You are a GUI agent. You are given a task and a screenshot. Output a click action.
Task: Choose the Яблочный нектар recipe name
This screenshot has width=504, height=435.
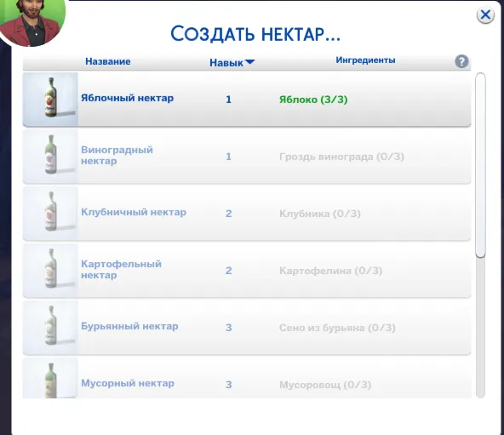pos(128,98)
